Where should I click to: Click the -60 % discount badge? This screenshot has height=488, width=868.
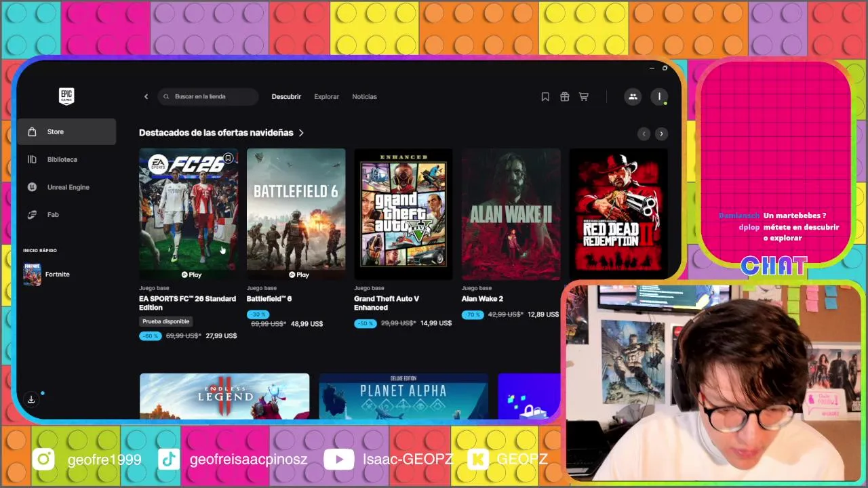coord(151,335)
